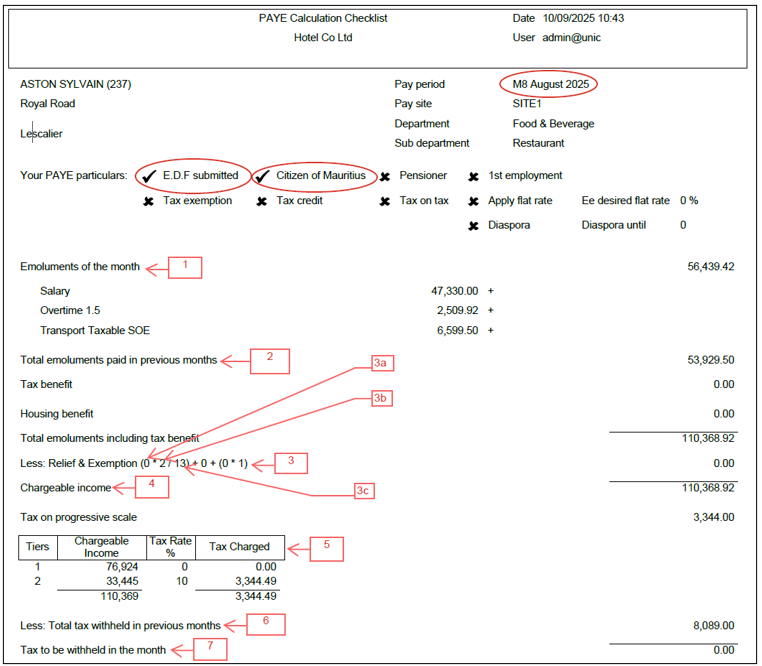
Task: Click the Tax Charged column header
Action: (232, 547)
